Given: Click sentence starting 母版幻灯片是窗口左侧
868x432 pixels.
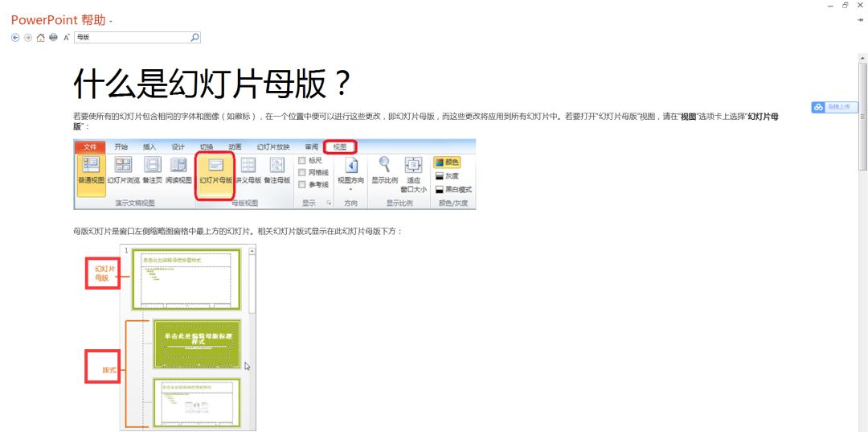Looking at the screenshot, I should tap(238, 231).
